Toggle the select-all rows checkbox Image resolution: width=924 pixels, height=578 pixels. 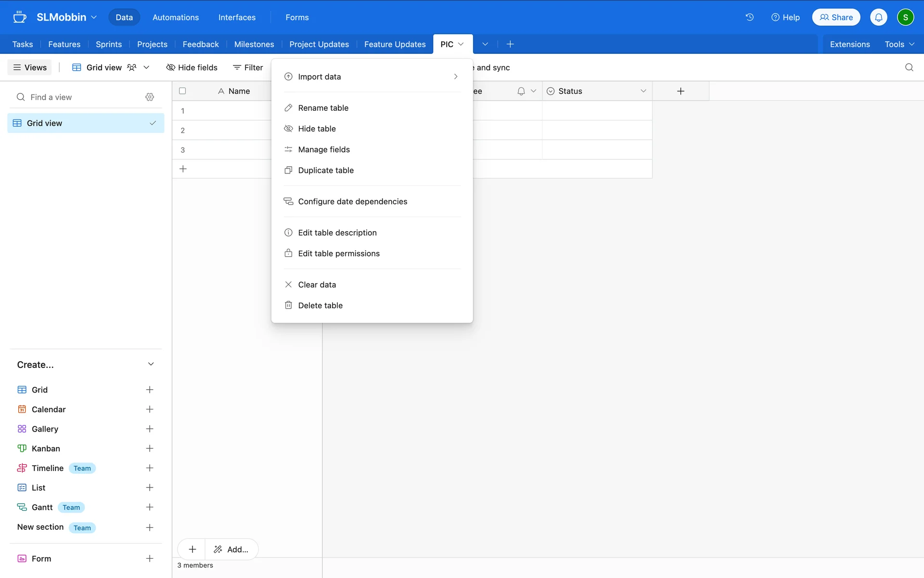[182, 91]
